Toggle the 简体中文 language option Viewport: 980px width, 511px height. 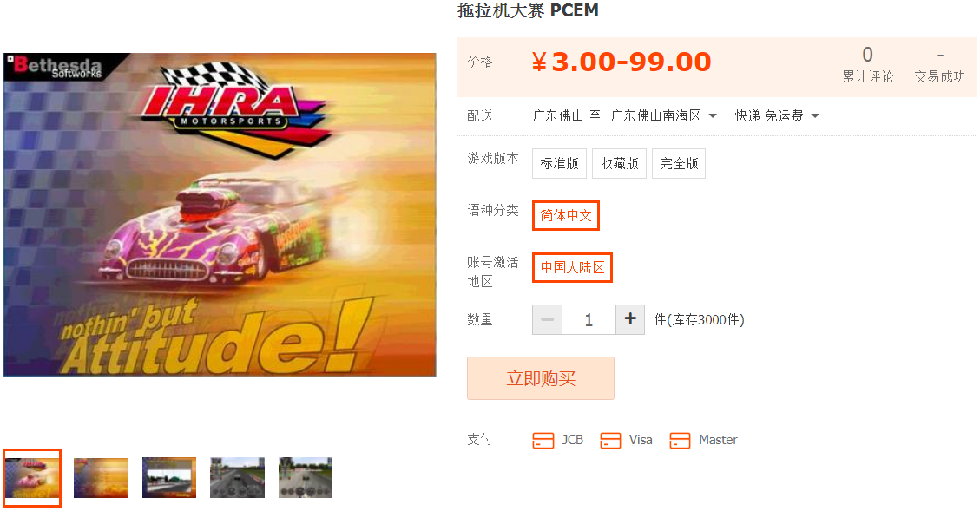(566, 215)
